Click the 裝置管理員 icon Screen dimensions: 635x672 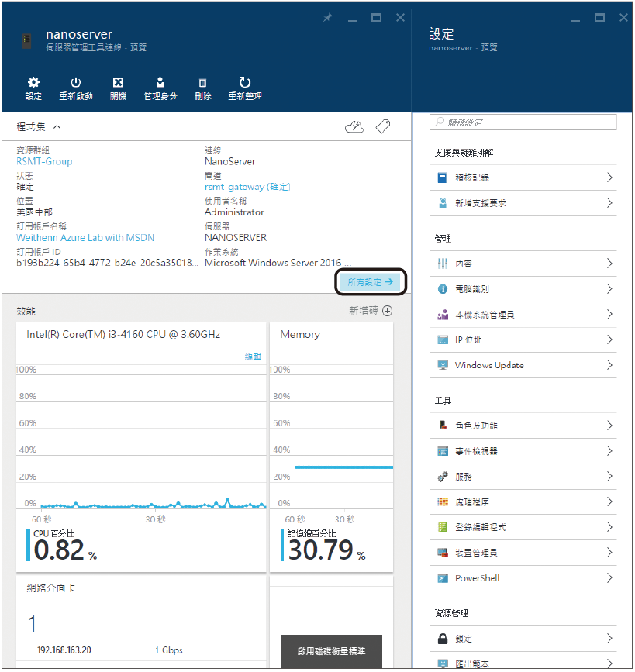443,553
